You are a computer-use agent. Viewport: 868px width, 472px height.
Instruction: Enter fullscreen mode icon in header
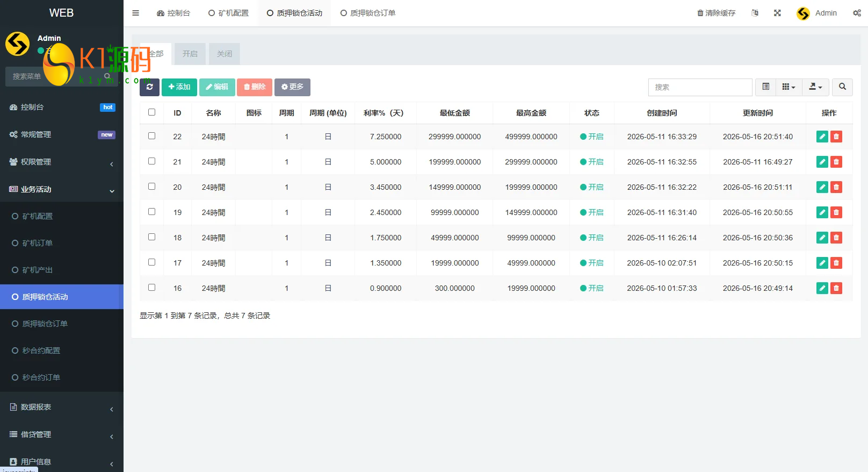point(777,13)
